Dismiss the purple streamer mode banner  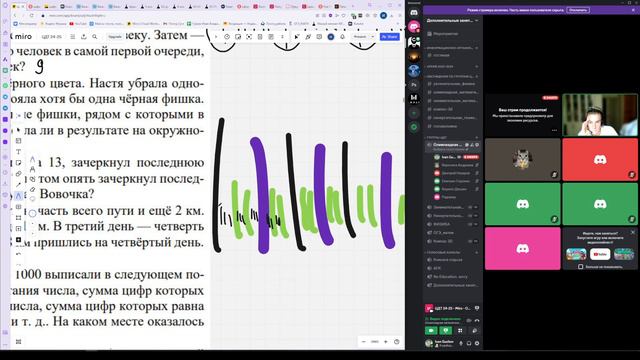634,9
